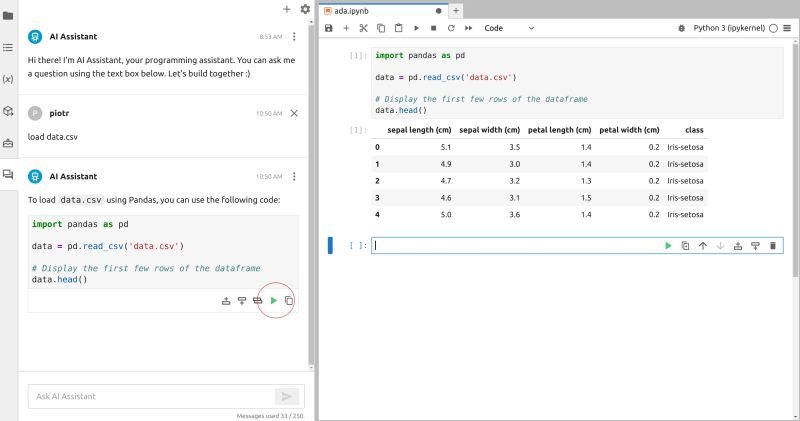This screenshot has width=800, height=421.
Task: Open options menu for the 10:50 AM AI message
Action: pos(294,177)
